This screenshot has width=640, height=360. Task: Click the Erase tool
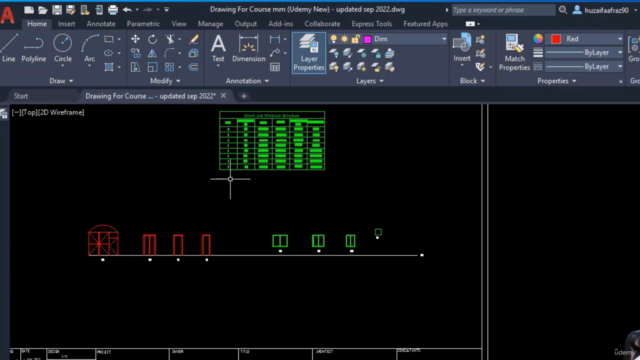click(x=193, y=39)
